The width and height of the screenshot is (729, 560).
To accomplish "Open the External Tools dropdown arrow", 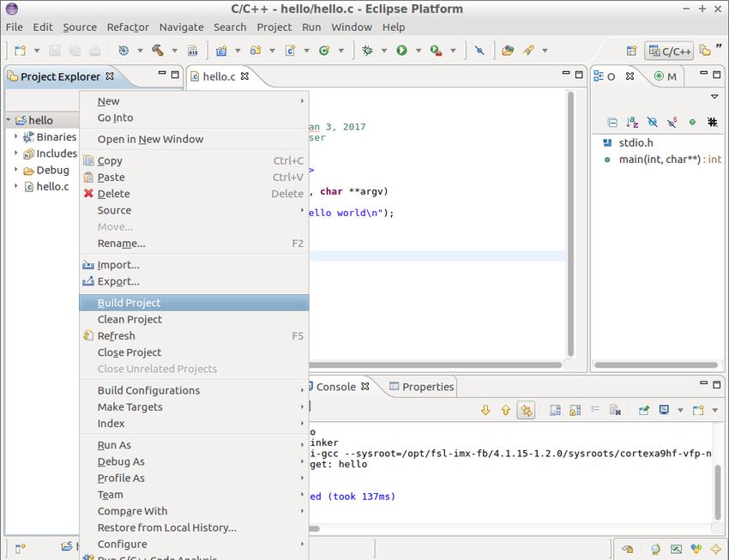I will point(453,51).
